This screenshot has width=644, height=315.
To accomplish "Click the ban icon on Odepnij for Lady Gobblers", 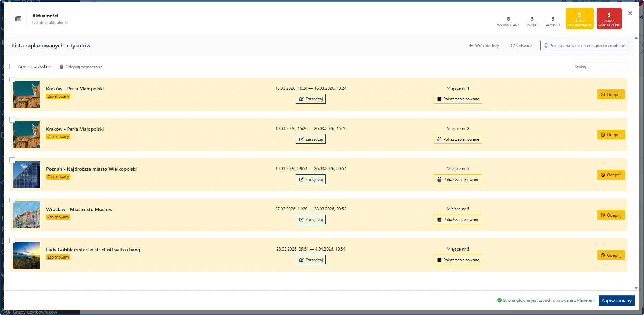I will click(603, 255).
